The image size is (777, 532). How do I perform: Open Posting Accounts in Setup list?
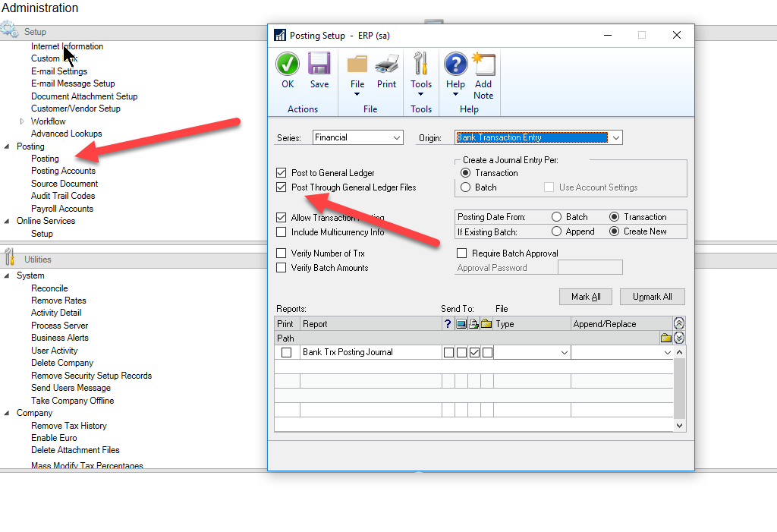point(63,172)
